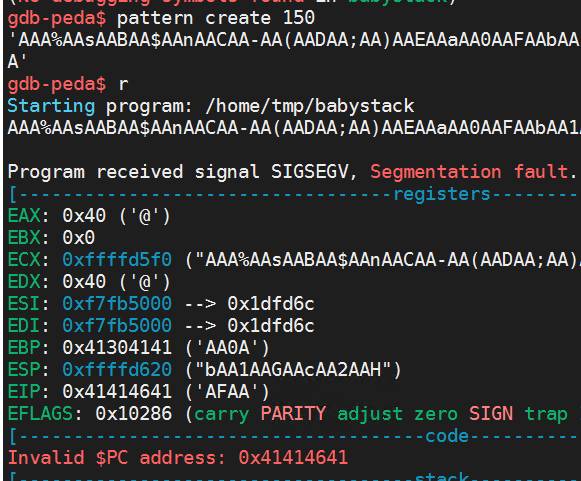
Task: Click the red 'SIGN' flag text
Action: point(491,414)
